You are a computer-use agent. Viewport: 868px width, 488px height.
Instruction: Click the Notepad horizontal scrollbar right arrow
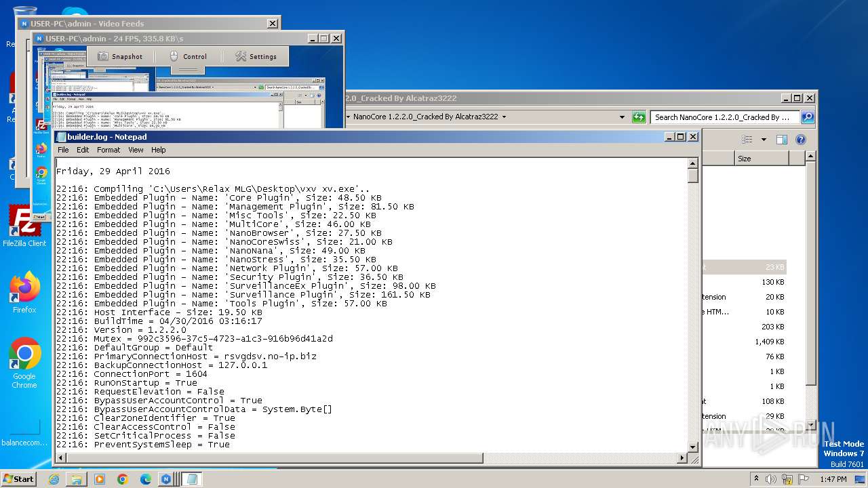coord(682,458)
